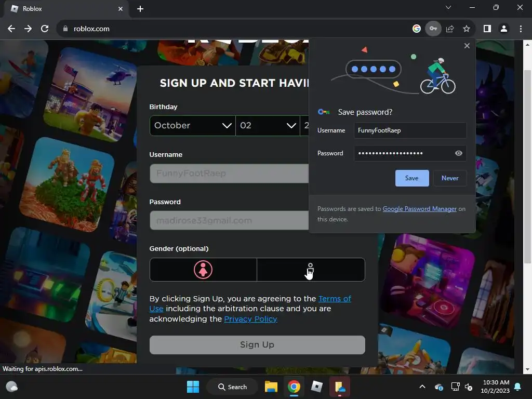Open the Privacy Policy link
532x399 pixels.
(x=251, y=319)
